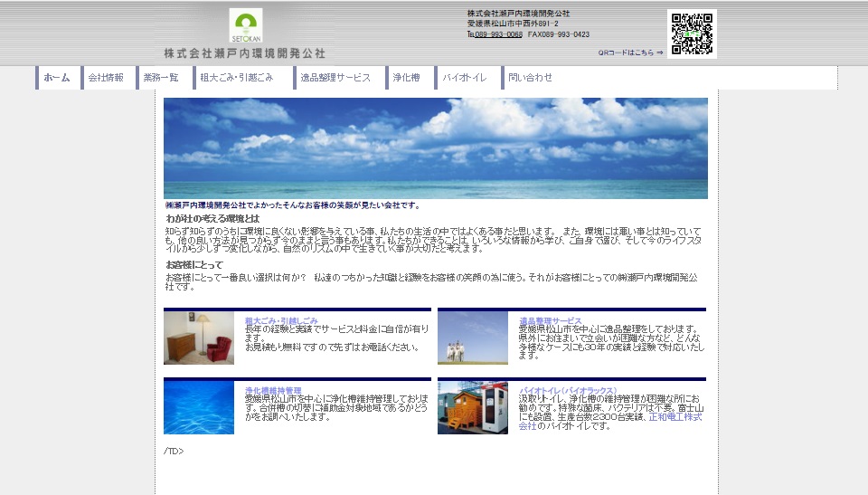The image size is (868, 495).
Task: Go to the 会社情報 page
Action: point(106,78)
